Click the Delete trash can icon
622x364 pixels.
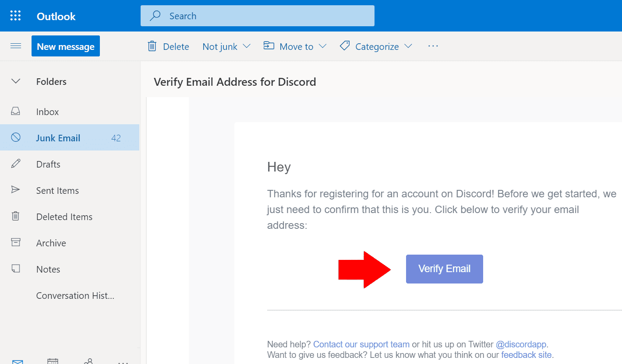click(152, 46)
